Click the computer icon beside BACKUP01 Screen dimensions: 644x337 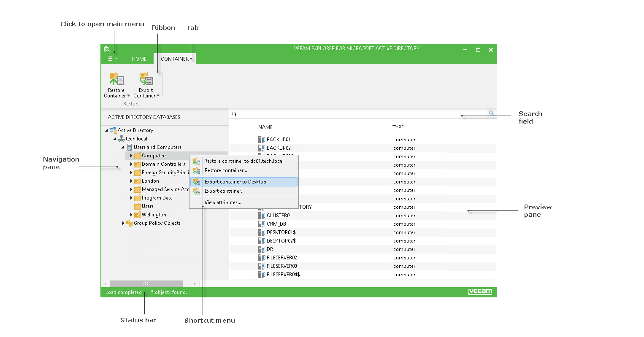coord(262,140)
